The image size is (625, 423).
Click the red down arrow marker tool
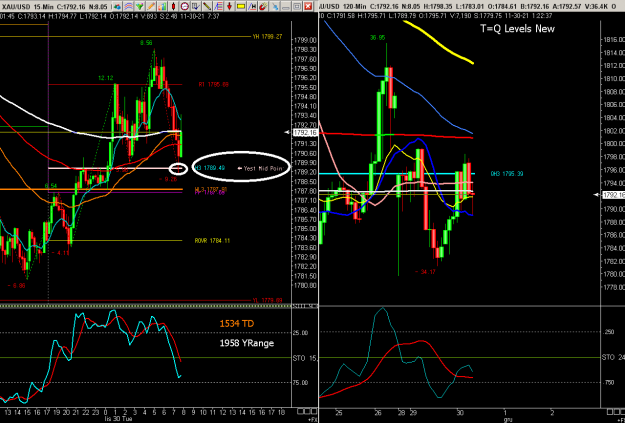pos(229,6)
